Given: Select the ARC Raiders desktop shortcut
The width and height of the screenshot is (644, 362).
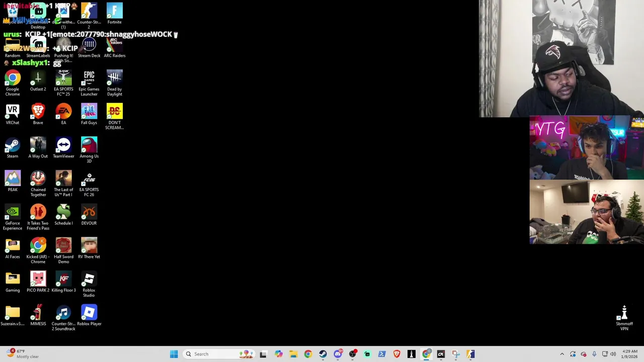Looking at the screenshot, I should [x=114, y=48].
